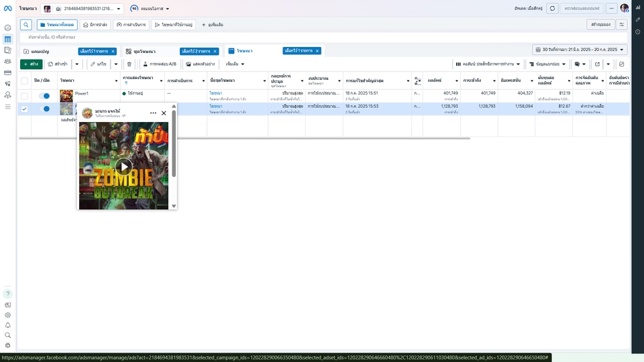Check the Power1 row checkbox
Image resolution: width=644 pixels, height=362 pixels.
pos(25,96)
